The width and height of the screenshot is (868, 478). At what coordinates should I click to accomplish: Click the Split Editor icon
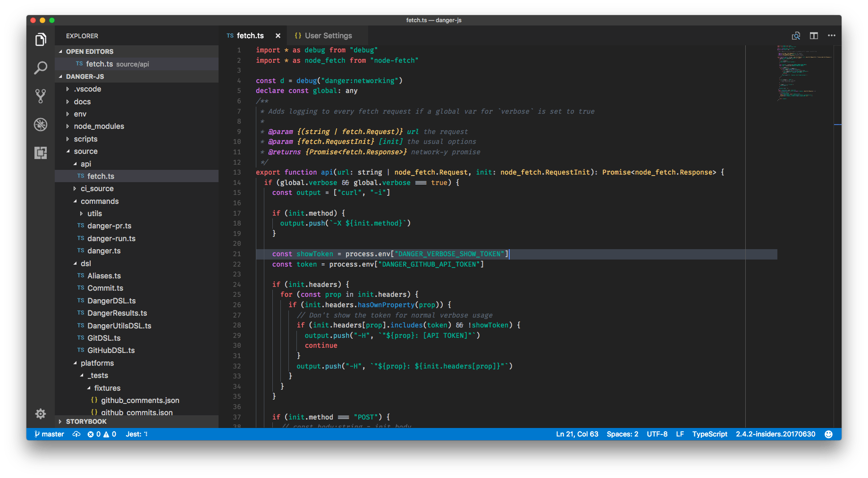tap(814, 35)
